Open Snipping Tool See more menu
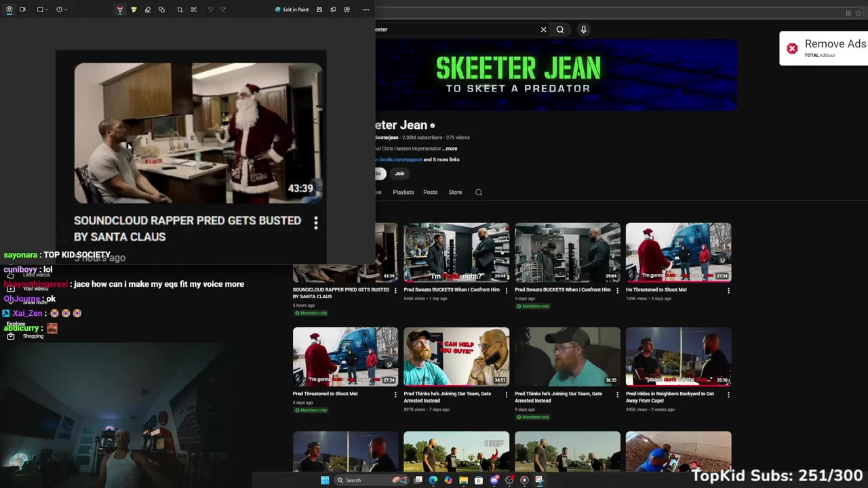Viewport: 868px width, 488px height. tap(366, 9)
